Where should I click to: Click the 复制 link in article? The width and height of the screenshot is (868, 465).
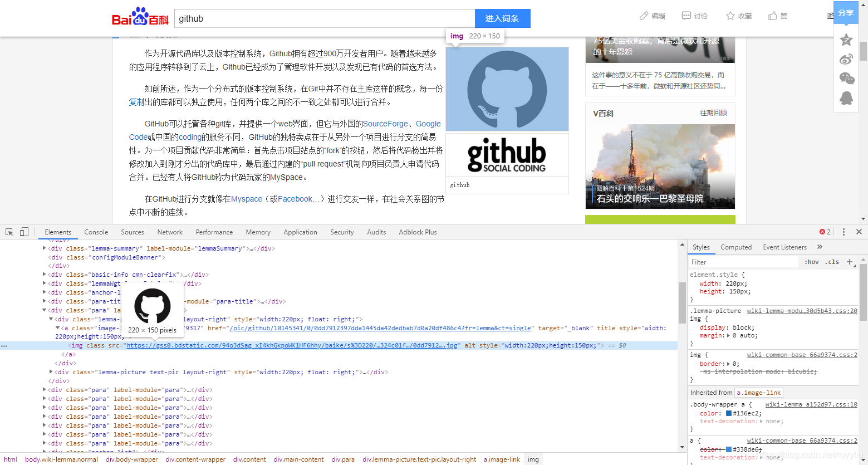[137, 102]
